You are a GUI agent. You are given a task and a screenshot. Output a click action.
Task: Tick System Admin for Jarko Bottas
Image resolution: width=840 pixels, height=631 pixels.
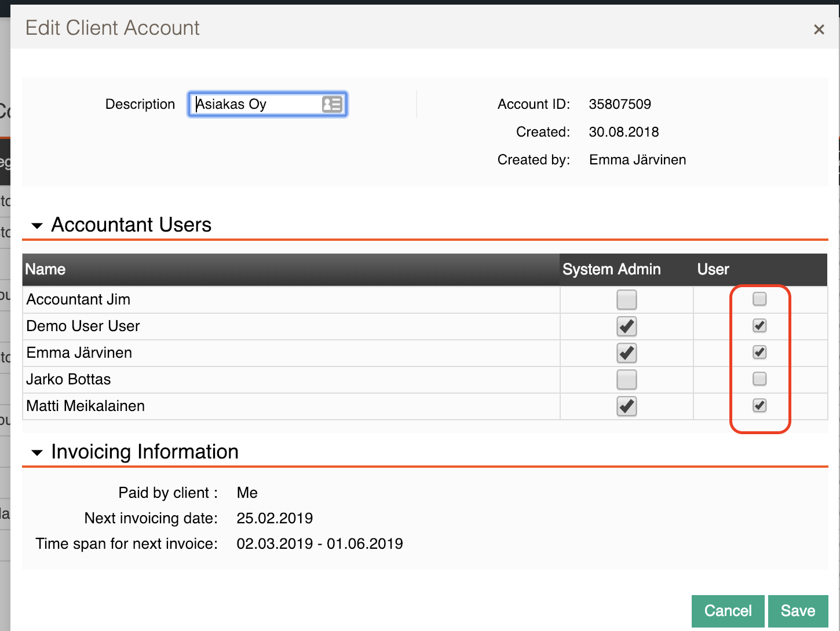tap(626, 380)
